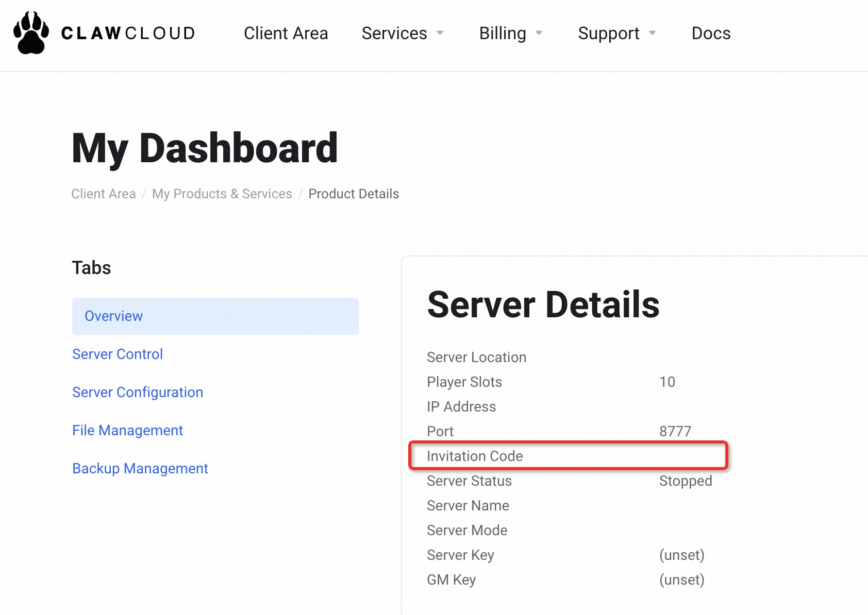Click Client Area breadcrumb link
This screenshot has height=615, width=868.
[104, 194]
